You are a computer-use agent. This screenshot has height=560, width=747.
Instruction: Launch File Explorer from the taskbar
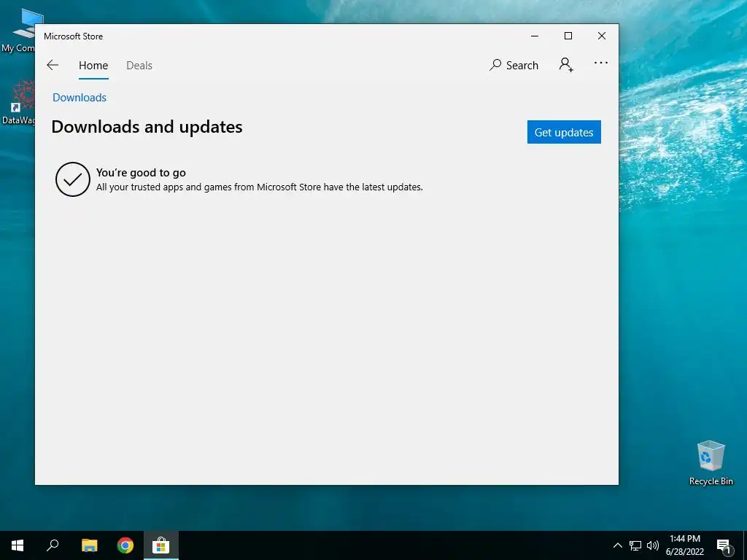pyautogui.click(x=89, y=545)
